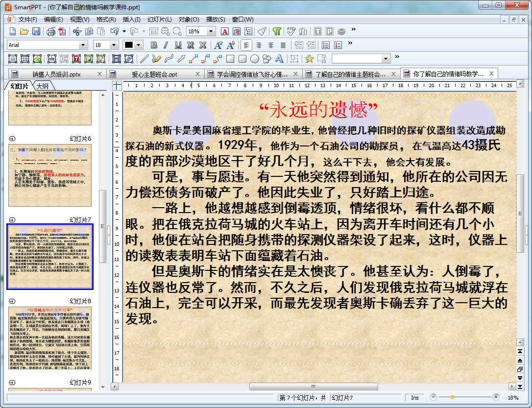Insert a picture frame
532x408 pixels.
tap(37, 59)
